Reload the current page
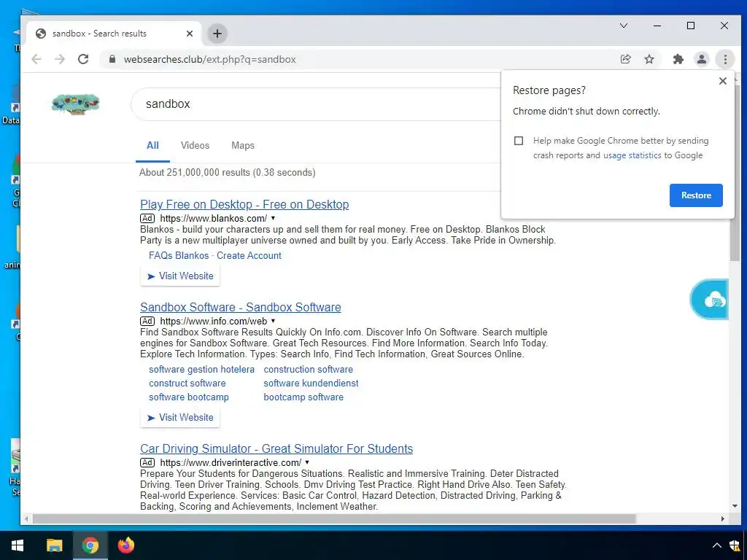The width and height of the screenshot is (747, 560). pos(83,59)
